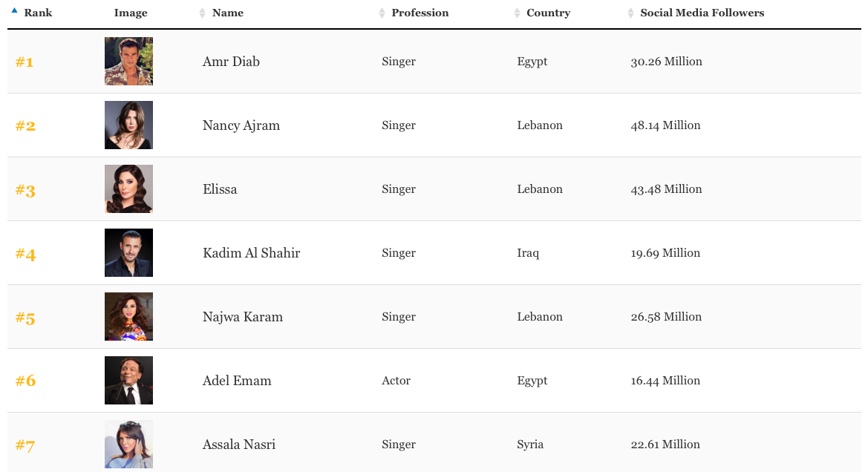Click Adel Emam's portrait thumbnail
The width and height of the screenshot is (868, 472).
click(128, 381)
